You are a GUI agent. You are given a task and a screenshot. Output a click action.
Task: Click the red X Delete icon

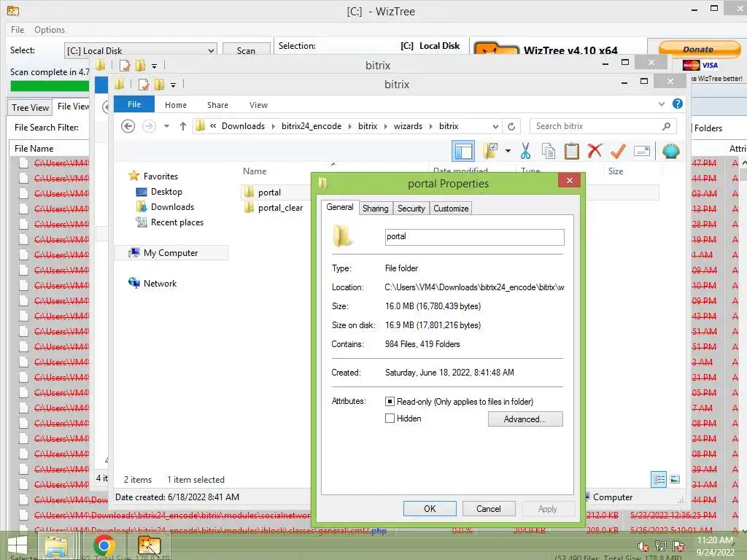click(x=595, y=151)
